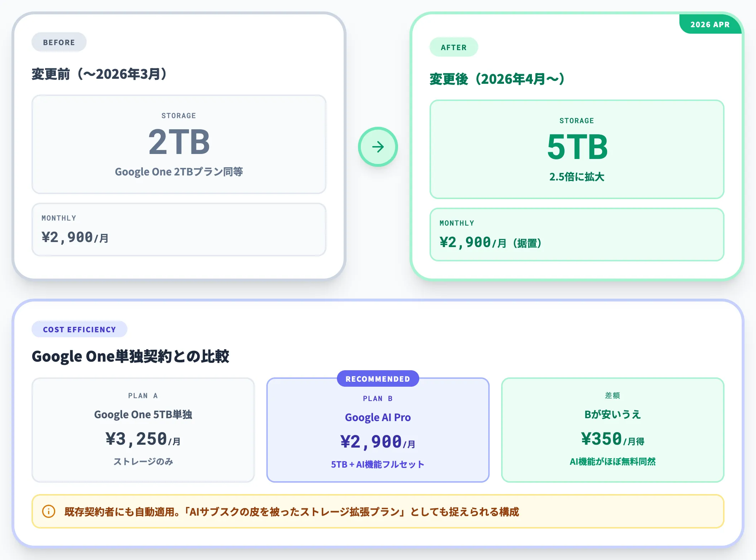The image size is (756, 560).
Task: Click STORAGE label in after card
Action: (x=577, y=121)
